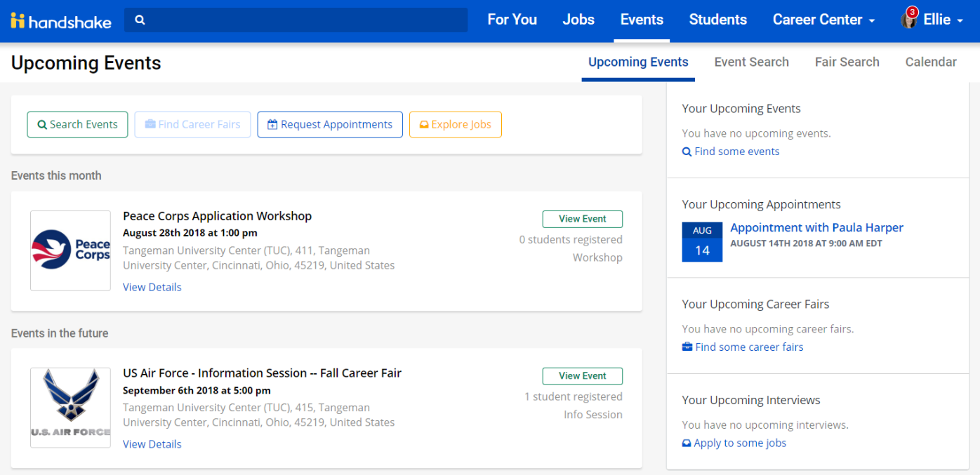The width and height of the screenshot is (980, 475).
Task: Go to the Calendar tab
Action: pos(931,62)
